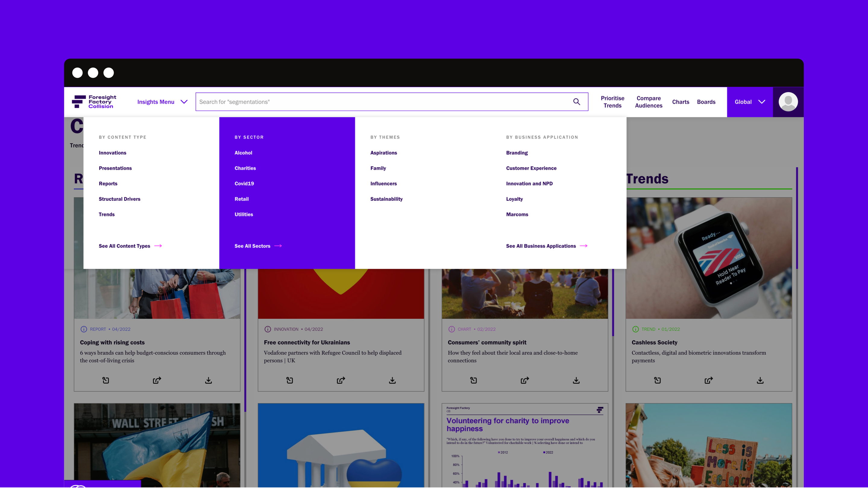This screenshot has height=488, width=868.
Task: Go to Prioritise Trends page
Action: pos(612,102)
